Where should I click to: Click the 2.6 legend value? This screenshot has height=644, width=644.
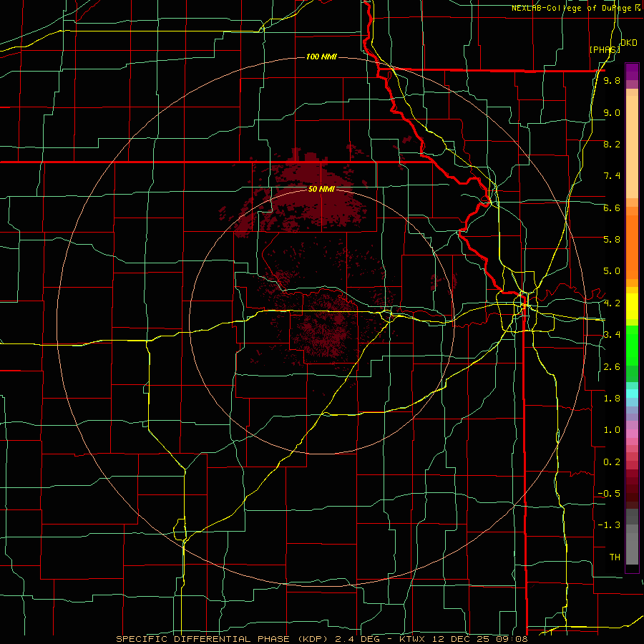pos(612,367)
